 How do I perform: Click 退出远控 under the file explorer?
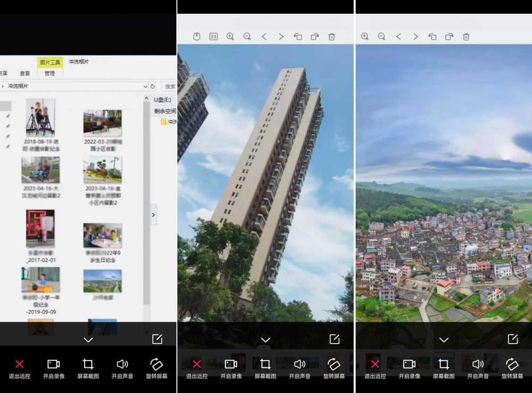(x=19, y=369)
